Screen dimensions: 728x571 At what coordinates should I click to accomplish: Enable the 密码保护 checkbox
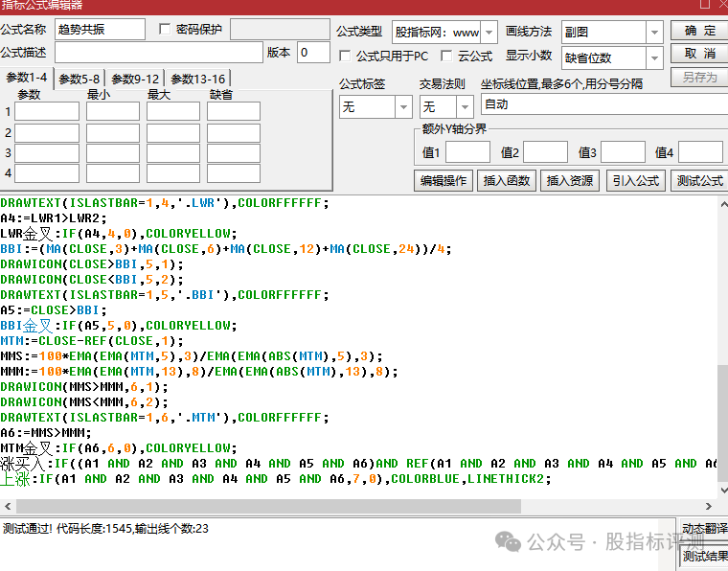point(165,30)
